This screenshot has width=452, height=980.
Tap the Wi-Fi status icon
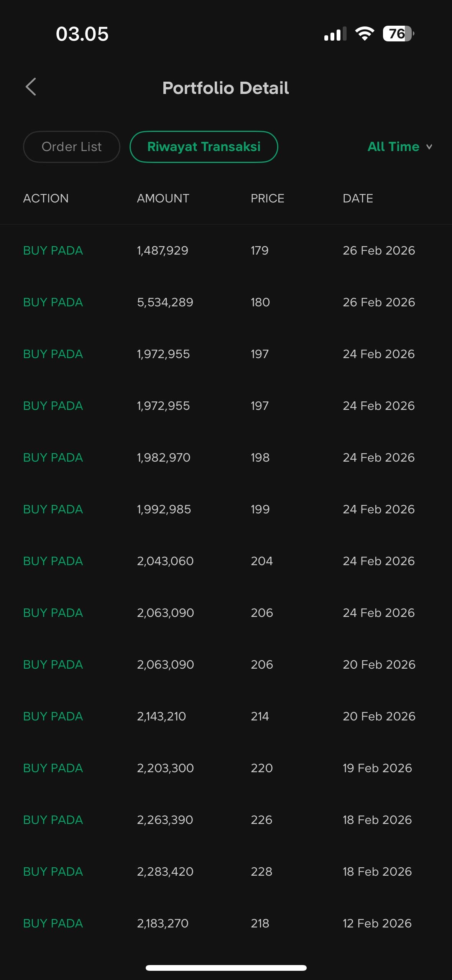(365, 34)
